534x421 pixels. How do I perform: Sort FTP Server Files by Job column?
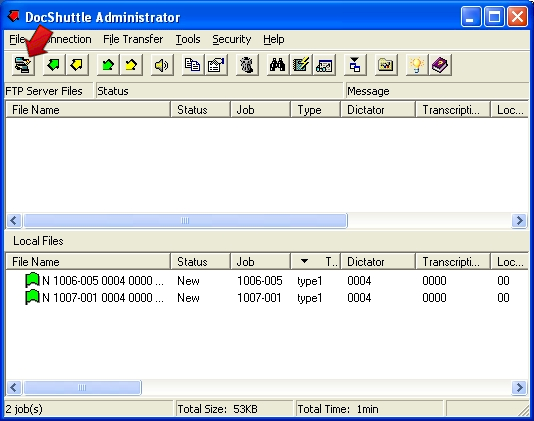pyautogui.click(x=261, y=110)
